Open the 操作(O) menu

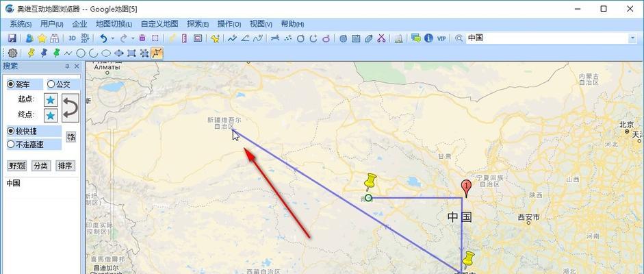pyautogui.click(x=229, y=24)
